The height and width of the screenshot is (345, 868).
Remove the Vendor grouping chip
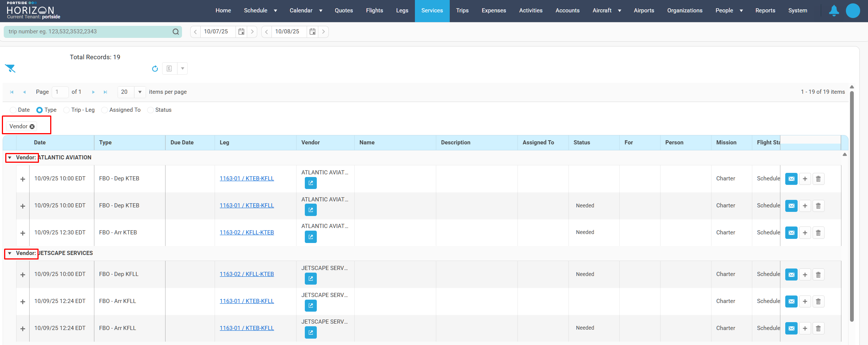(32, 127)
